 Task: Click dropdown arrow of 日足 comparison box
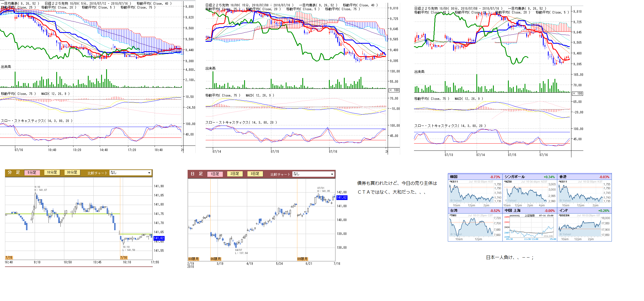tap(332, 174)
